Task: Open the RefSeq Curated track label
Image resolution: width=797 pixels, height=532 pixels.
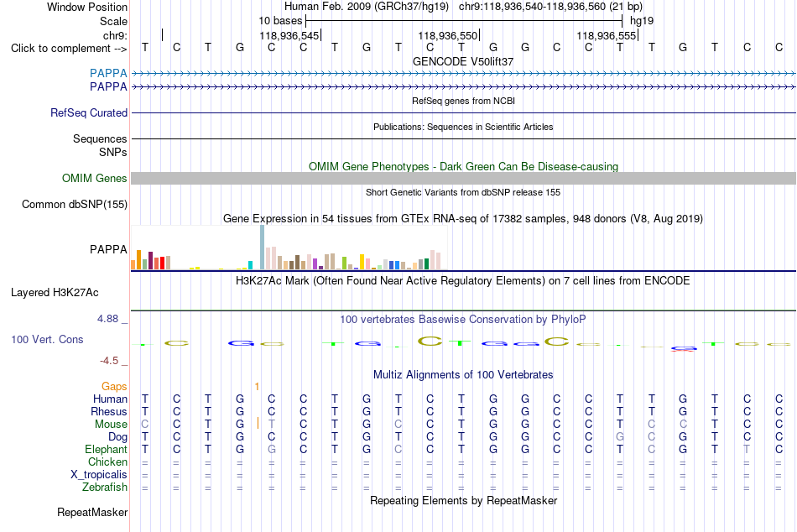Action: point(89,113)
